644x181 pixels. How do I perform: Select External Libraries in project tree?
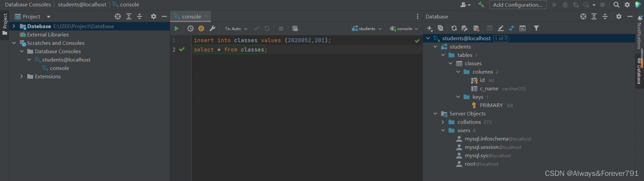pos(48,35)
